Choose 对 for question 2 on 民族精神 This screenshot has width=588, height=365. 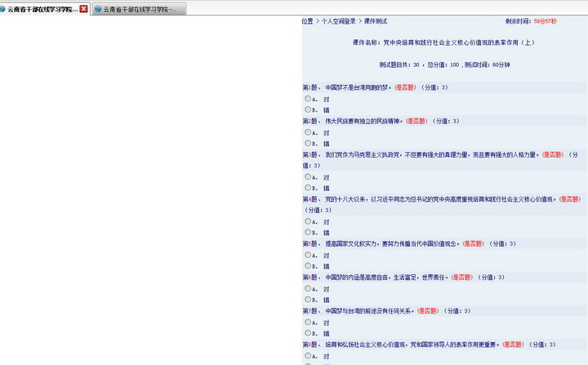click(x=308, y=131)
